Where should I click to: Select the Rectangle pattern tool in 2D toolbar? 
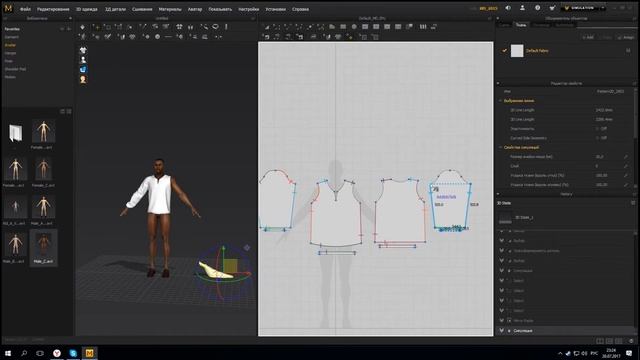[x=343, y=27]
